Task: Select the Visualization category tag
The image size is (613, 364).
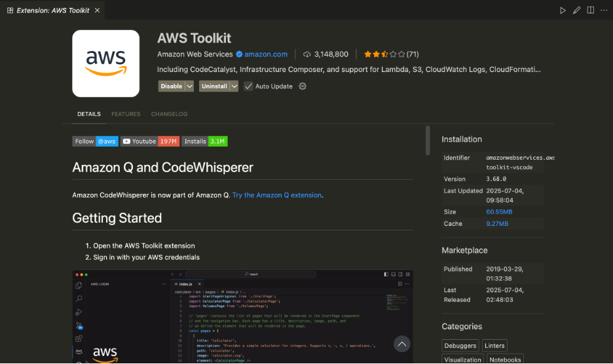Action: point(462,359)
